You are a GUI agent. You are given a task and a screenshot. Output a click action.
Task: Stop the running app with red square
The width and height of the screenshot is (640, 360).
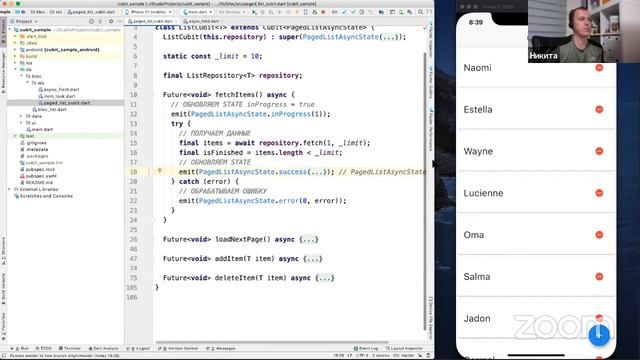click(323, 12)
